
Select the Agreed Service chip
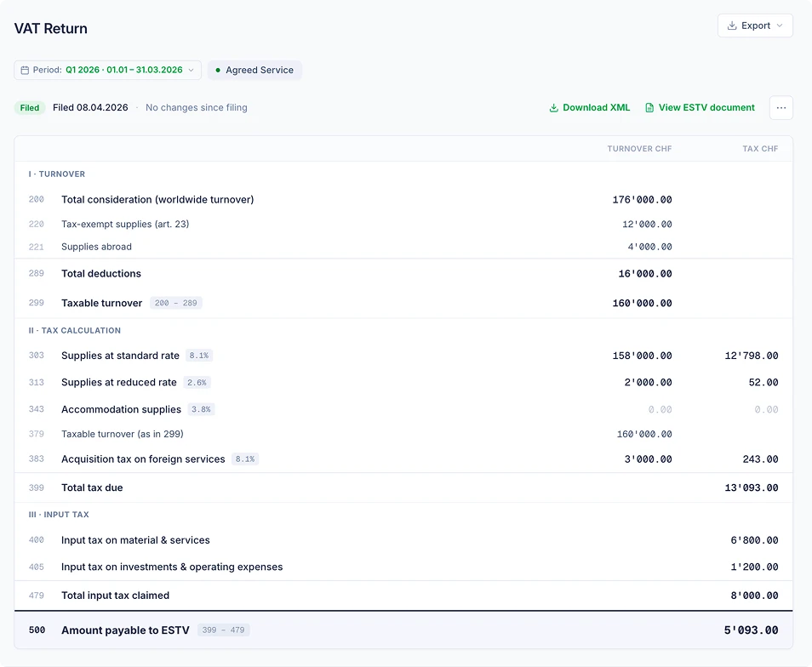coord(254,70)
